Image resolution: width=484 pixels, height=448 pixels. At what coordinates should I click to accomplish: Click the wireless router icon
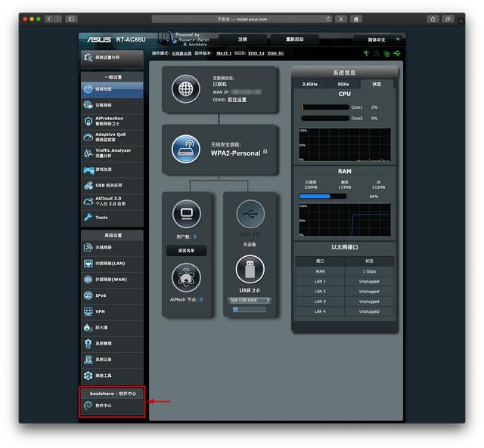click(186, 150)
